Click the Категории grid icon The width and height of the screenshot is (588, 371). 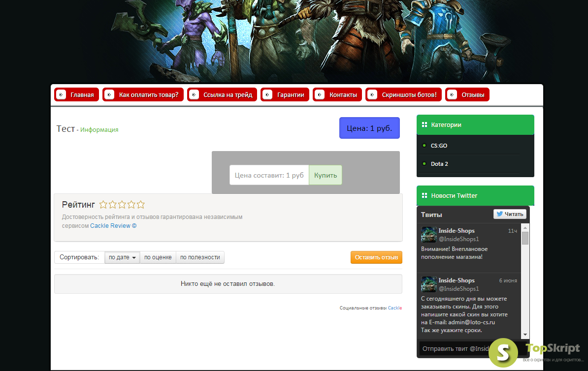(x=425, y=125)
